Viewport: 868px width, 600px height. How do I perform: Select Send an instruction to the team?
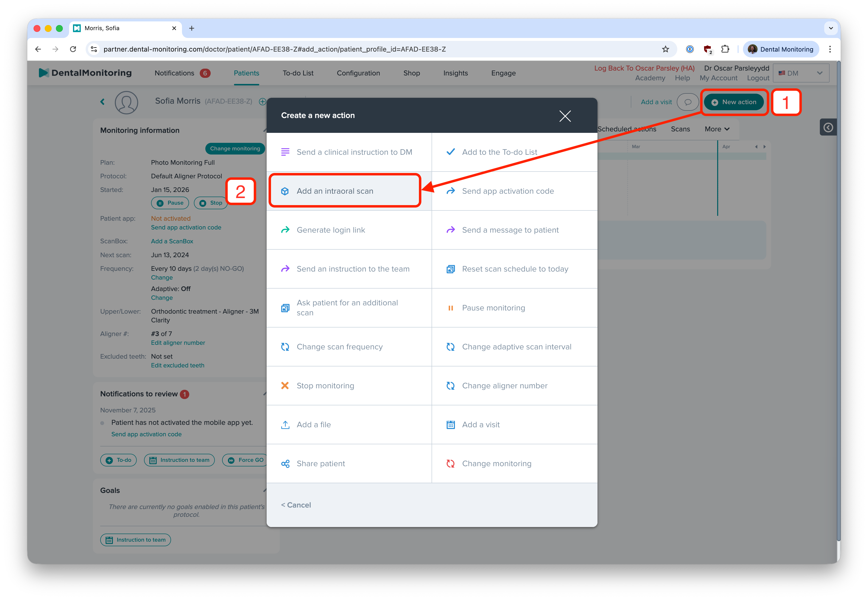tap(349, 269)
